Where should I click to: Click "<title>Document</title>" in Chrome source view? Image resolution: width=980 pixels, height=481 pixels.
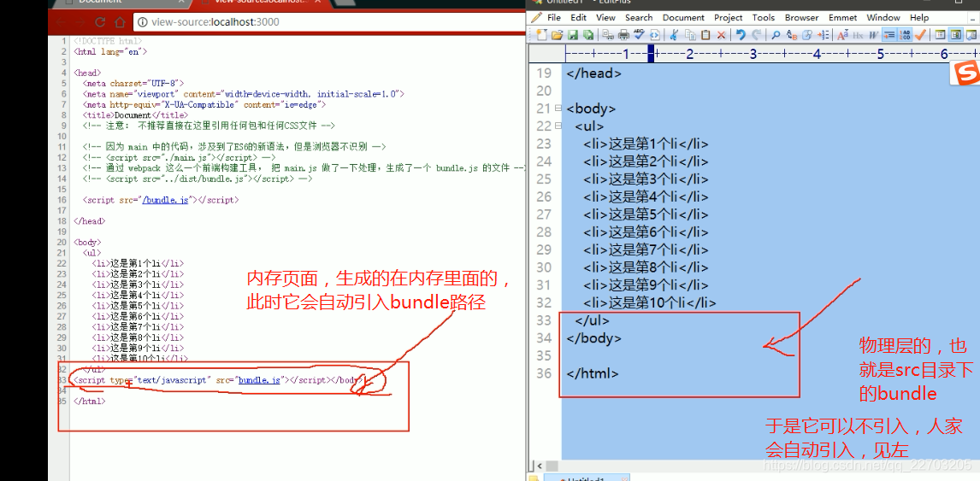coord(135,115)
